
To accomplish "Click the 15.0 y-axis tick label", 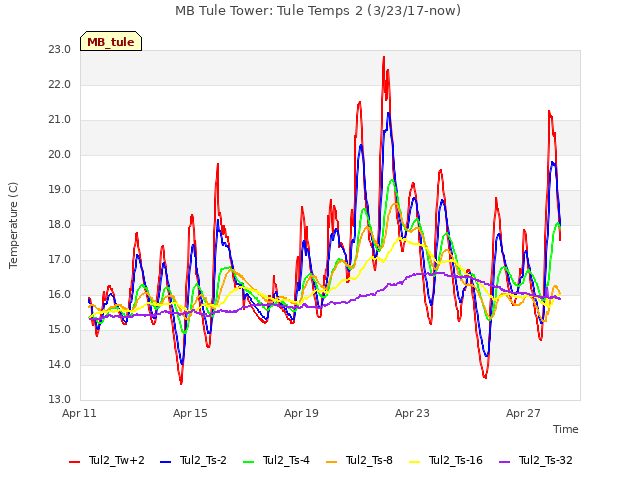I will tap(60, 329).
